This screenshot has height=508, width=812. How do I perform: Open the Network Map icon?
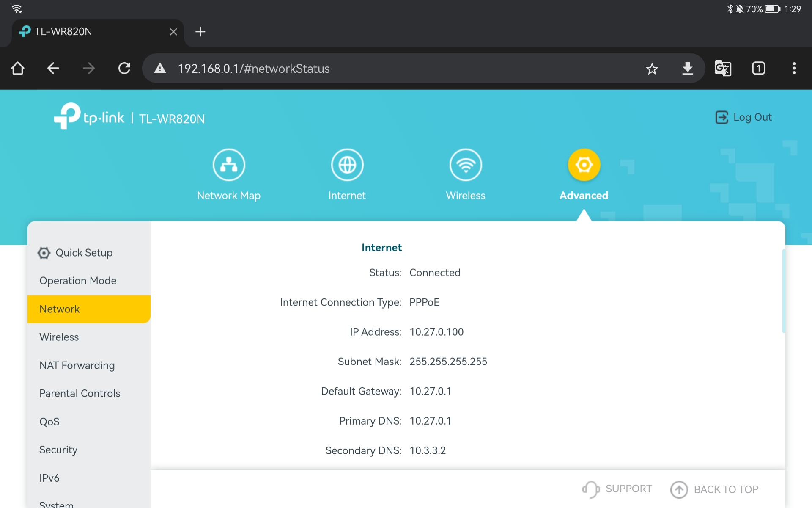[x=228, y=165]
